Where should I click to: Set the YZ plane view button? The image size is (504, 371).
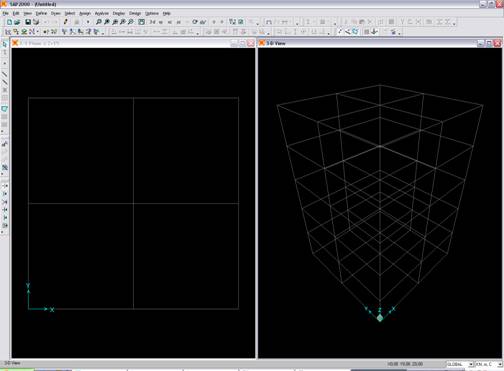click(x=179, y=22)
